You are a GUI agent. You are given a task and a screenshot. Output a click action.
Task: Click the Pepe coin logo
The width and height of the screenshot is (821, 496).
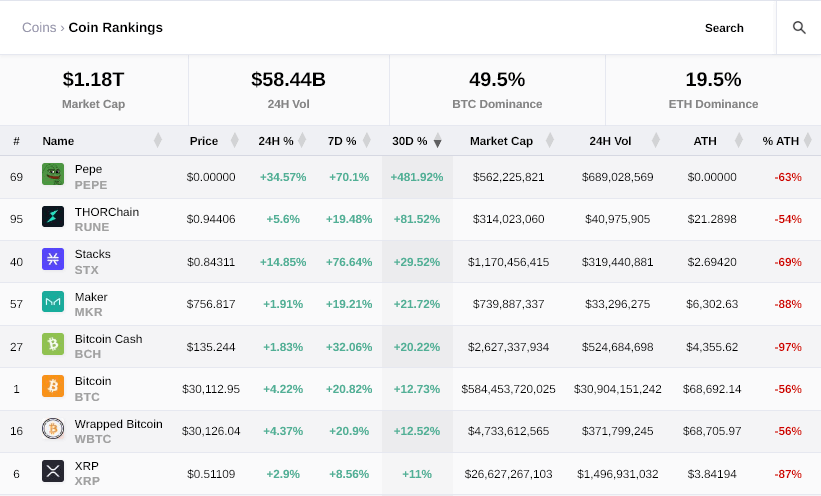53,174
